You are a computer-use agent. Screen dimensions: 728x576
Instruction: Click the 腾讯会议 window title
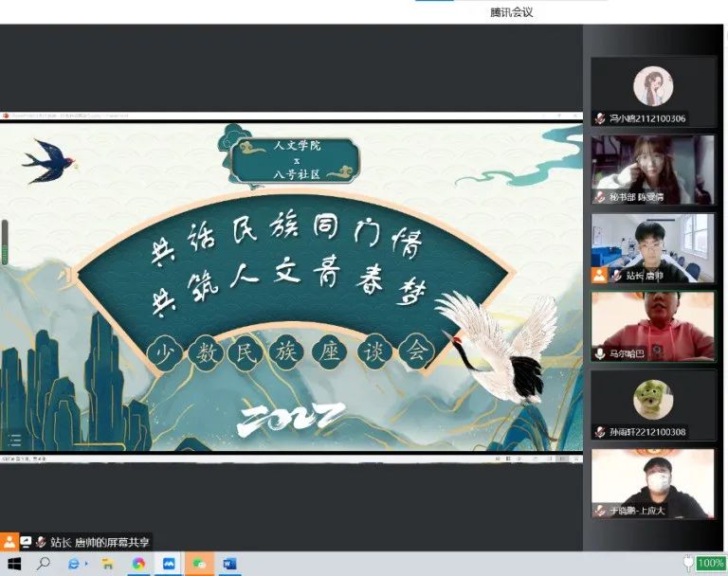pos(512,12)
